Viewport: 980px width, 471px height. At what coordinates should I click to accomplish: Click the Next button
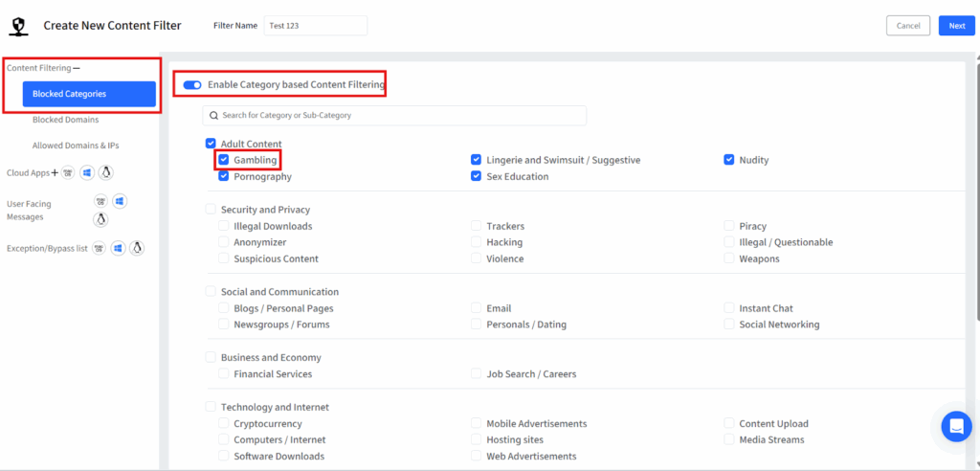[956, 26]
